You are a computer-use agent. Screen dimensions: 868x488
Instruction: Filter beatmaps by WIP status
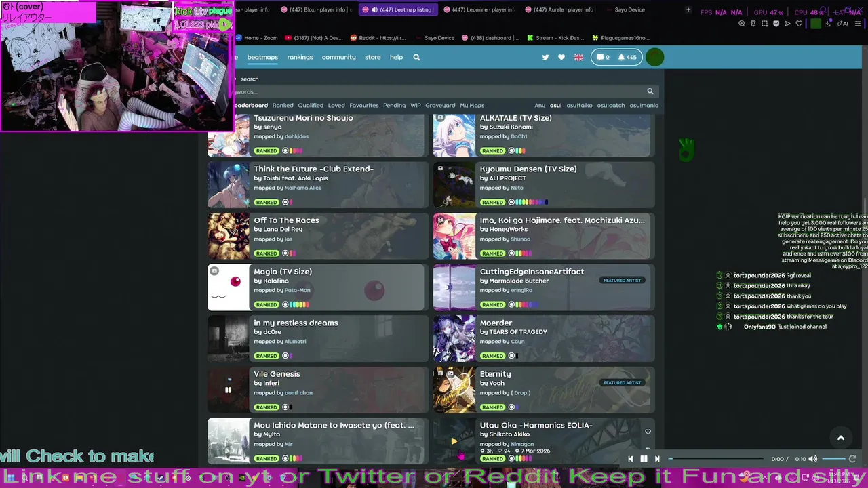416,106
